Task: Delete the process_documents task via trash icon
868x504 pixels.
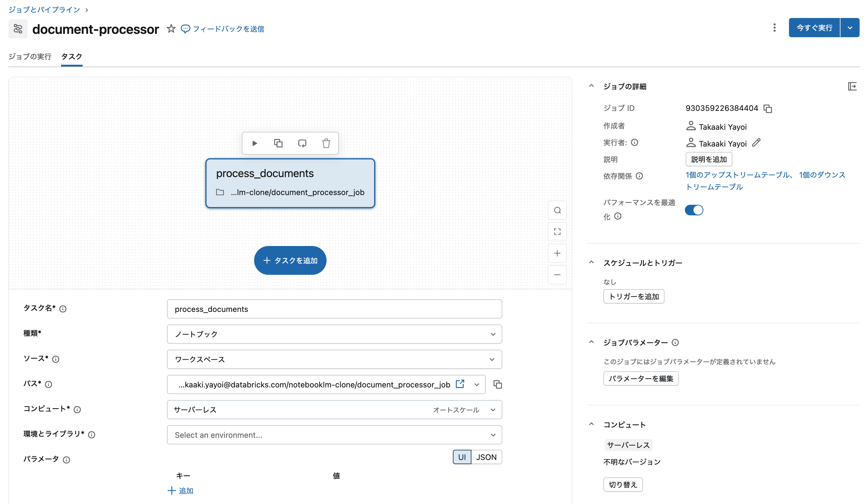Action: click(326, 143)
